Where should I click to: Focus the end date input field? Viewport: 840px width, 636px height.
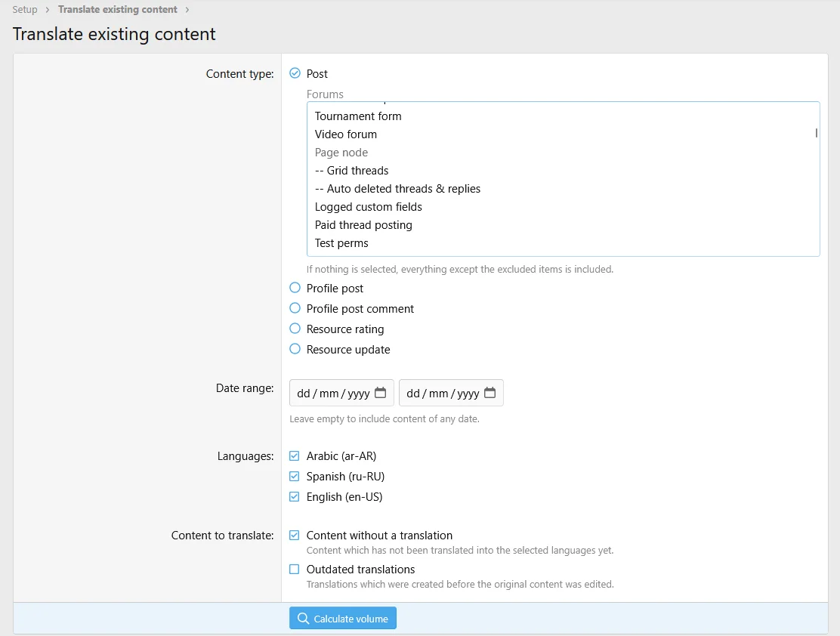(x=451, y=393)
